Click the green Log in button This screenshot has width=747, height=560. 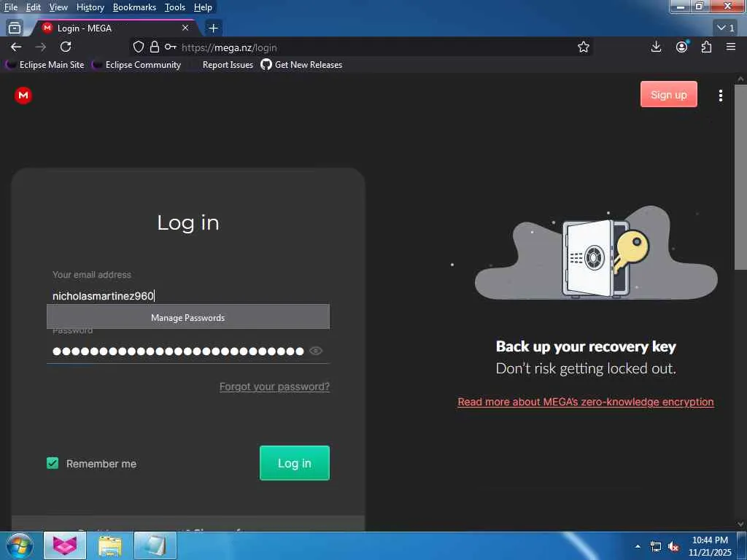[x=295, y=463]
